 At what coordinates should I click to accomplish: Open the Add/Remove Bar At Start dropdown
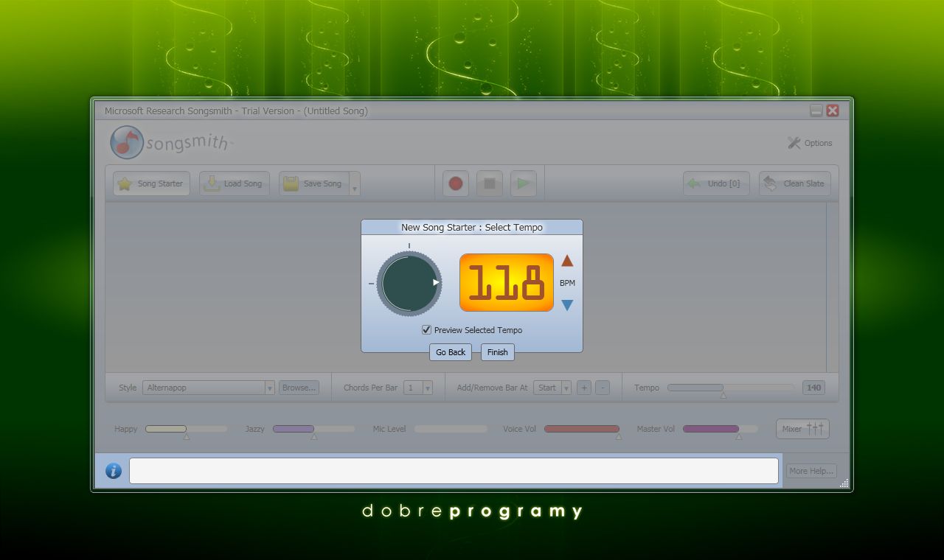pos(552,388)
